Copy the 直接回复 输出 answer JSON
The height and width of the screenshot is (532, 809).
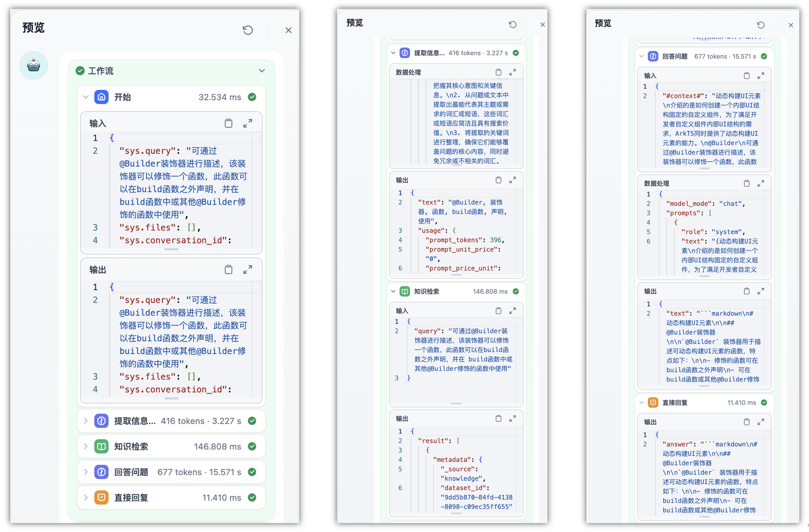747,422
